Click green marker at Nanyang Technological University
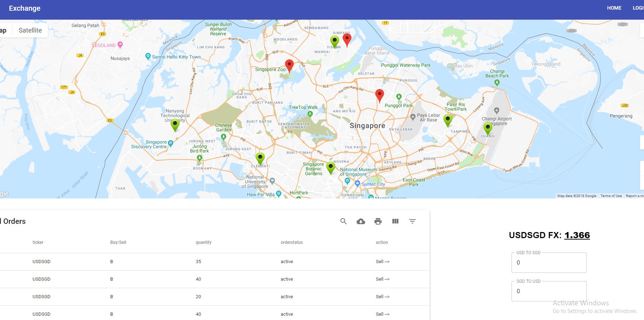This screenshot has width=644, height=320. (175, 125)
